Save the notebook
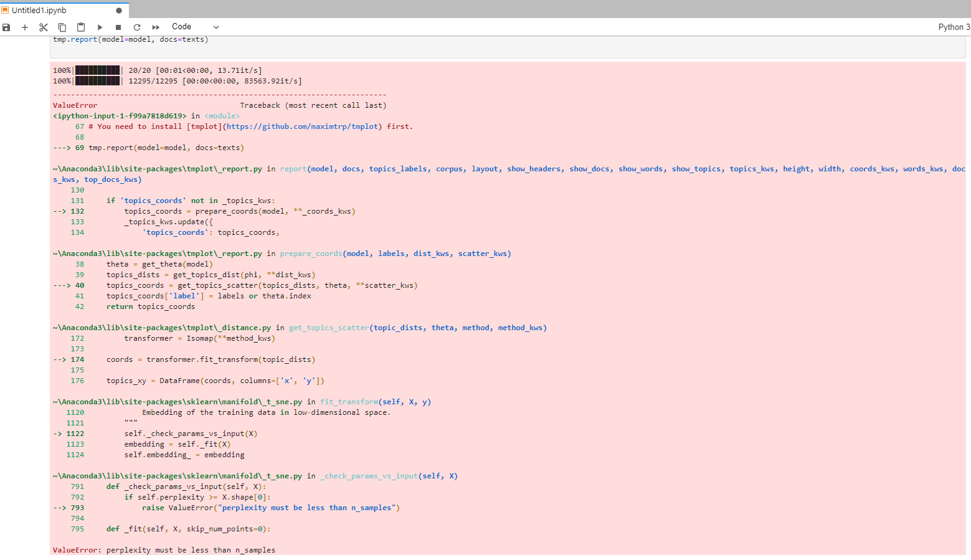Screen dimensions: 971x560 pos(7,27)
